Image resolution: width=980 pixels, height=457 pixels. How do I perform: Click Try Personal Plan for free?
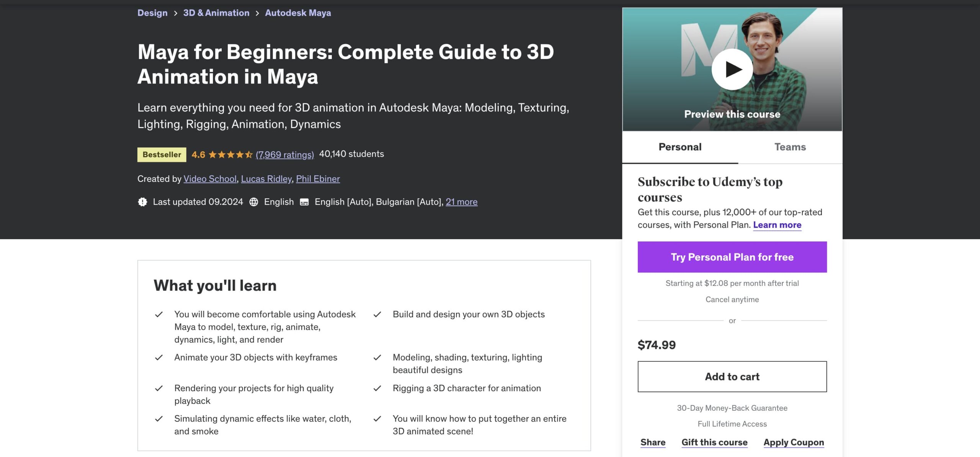[x=732, y=257]
